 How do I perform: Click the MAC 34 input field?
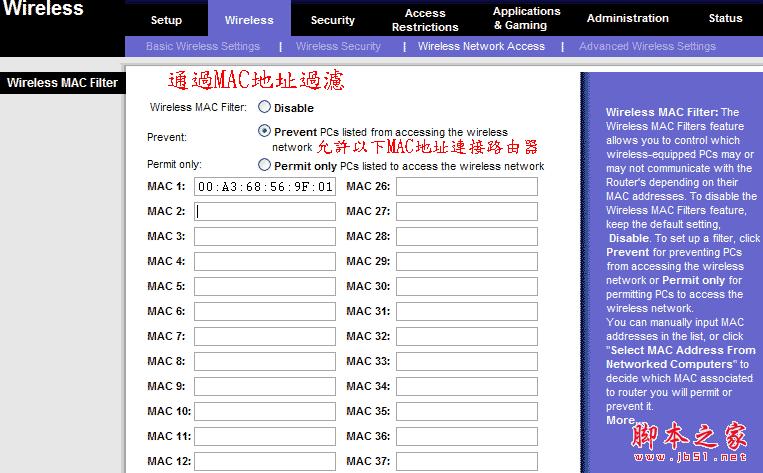point(467,386)
